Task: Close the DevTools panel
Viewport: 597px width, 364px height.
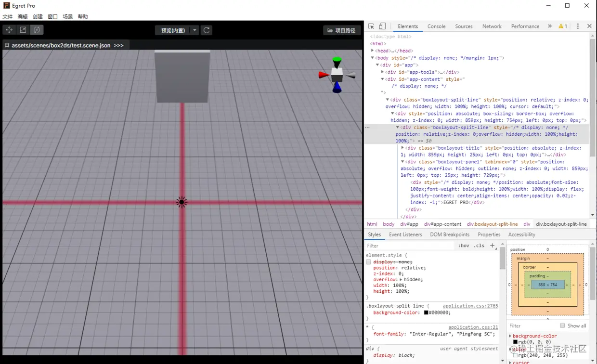Action: click(589, 26)
